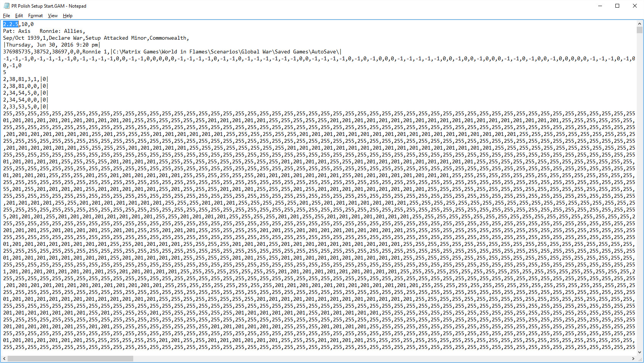Screen dimensions: 644x363
Task: Click the vertical scrollbar thumb
Action: [639, 30]
